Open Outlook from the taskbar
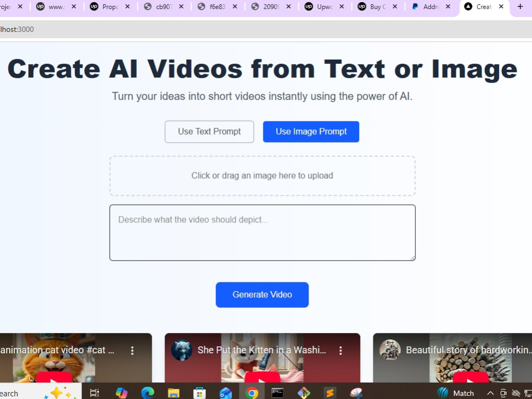 (226, 393)
